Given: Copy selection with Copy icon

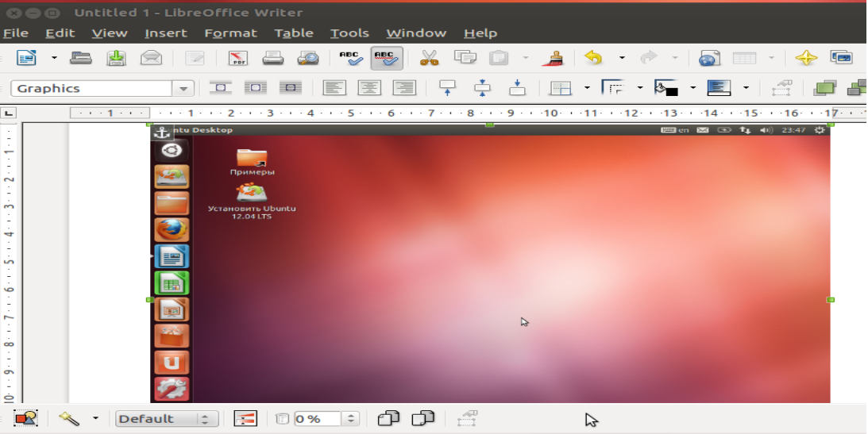Looking at the screenshot, I should click(x=465, y=57).
